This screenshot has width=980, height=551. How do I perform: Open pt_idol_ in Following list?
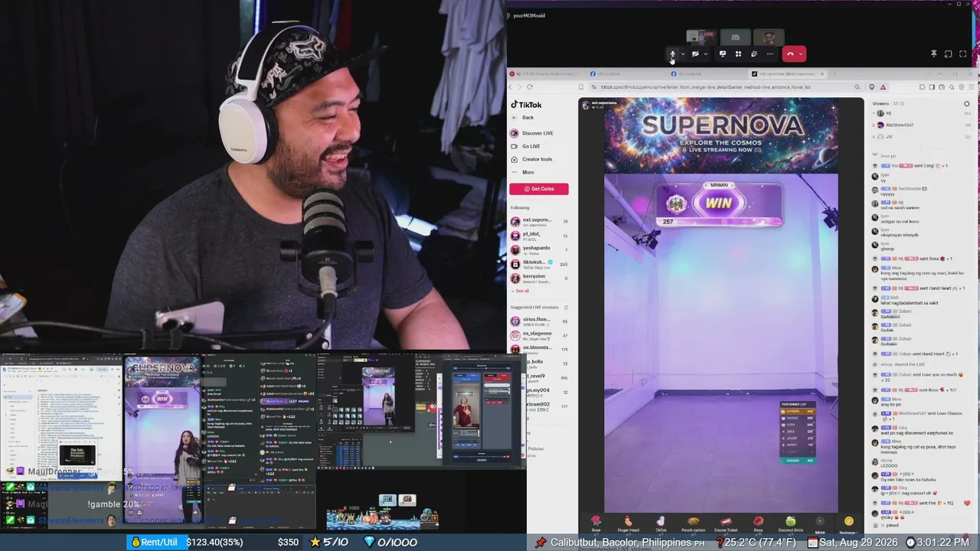pos(539,236)
